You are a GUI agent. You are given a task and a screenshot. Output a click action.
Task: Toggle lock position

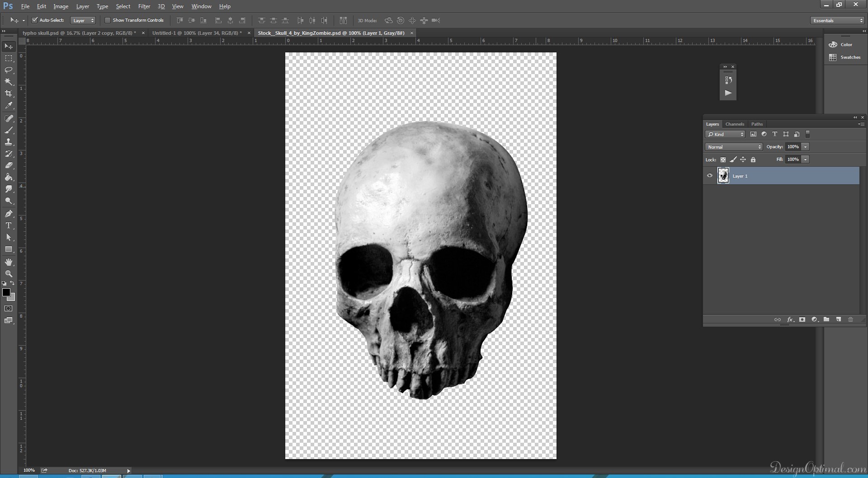click(743, 159)
